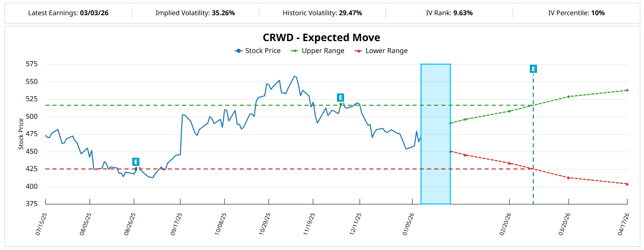Viewport: 644px width, 250px height.
Task: Click the IV Rank 9.63% stat
Action: [x=449, y=13]
